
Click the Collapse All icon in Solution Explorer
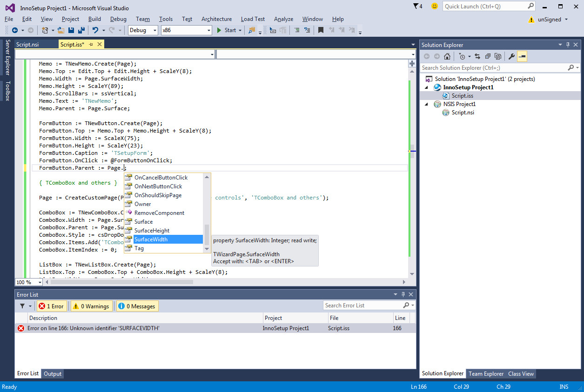tap(488, 56)
